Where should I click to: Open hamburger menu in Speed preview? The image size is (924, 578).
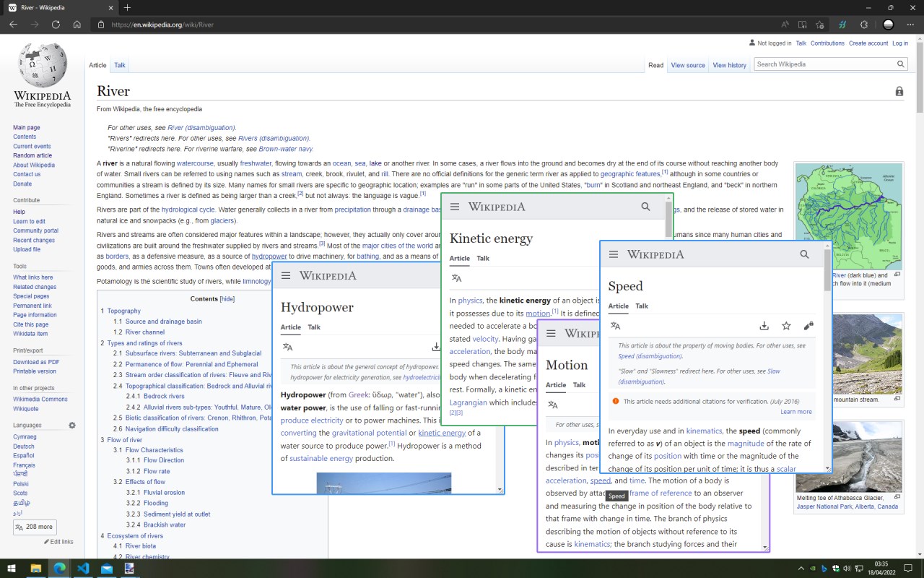(x=614, y=254)
